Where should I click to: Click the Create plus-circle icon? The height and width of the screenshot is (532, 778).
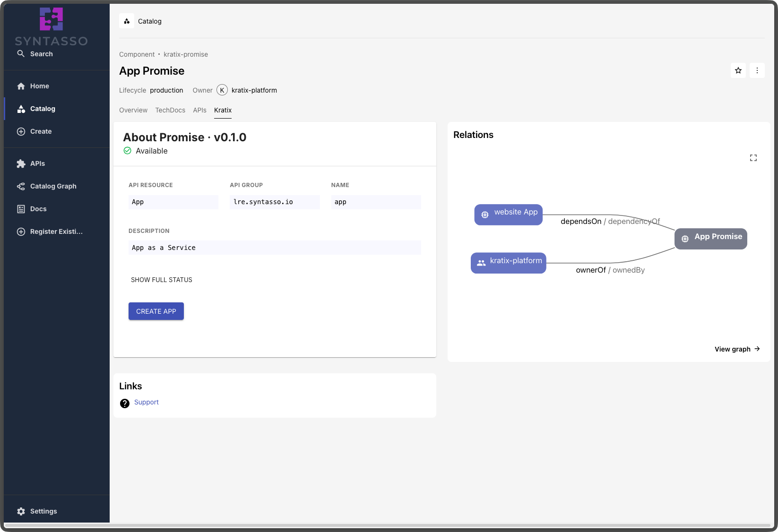point(21,131)
